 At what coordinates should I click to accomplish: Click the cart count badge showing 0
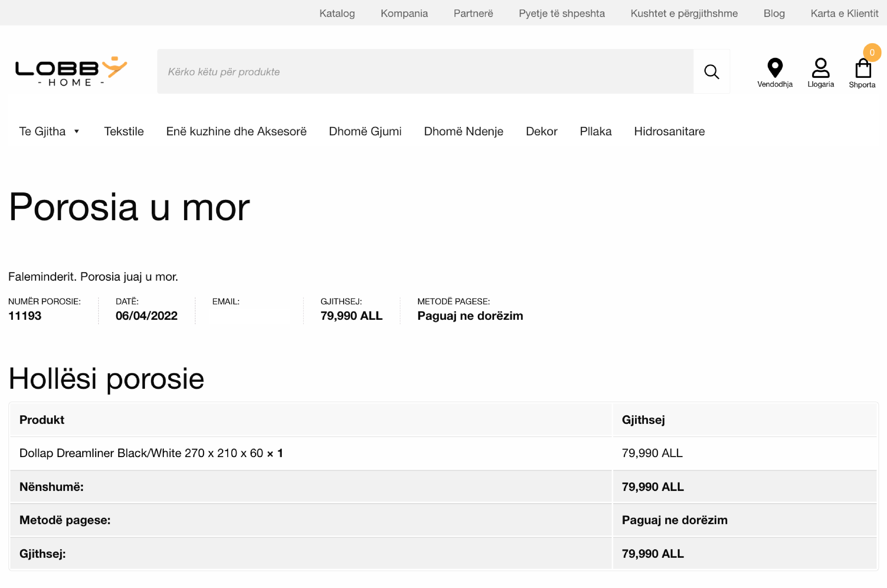pos(872,52)
